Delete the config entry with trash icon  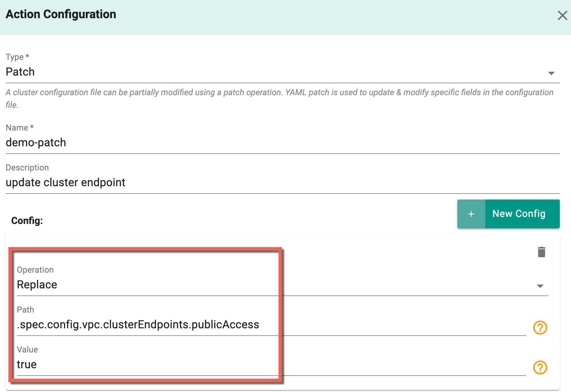(541, 252)
